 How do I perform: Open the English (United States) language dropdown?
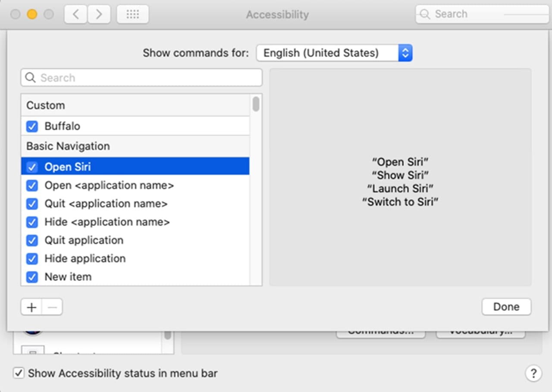click(334, 53)
